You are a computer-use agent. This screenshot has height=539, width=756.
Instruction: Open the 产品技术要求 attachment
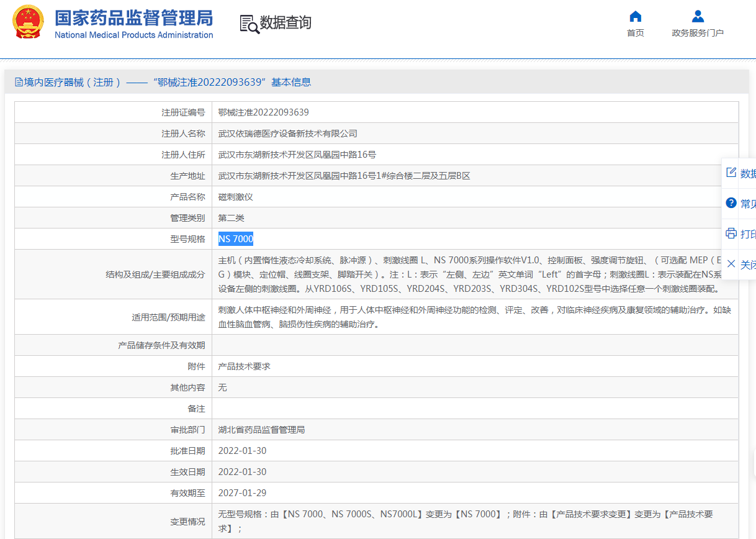click(x=244, y=366)
